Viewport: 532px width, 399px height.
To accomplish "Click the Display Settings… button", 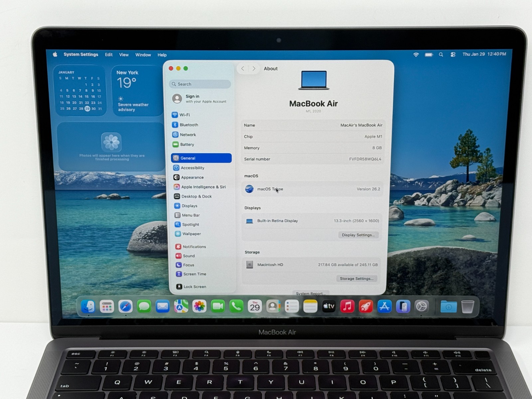I will click(358, 235).
